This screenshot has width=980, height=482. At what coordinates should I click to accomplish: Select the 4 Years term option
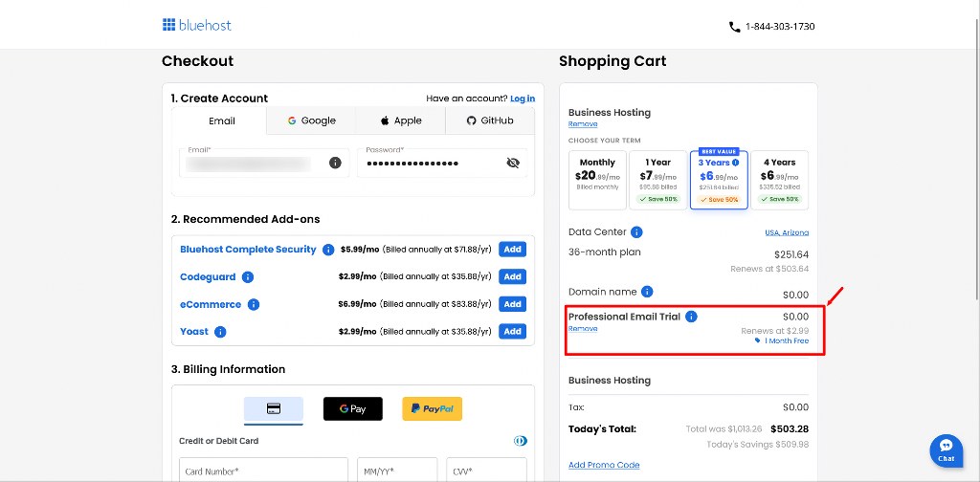click(779, 180)
